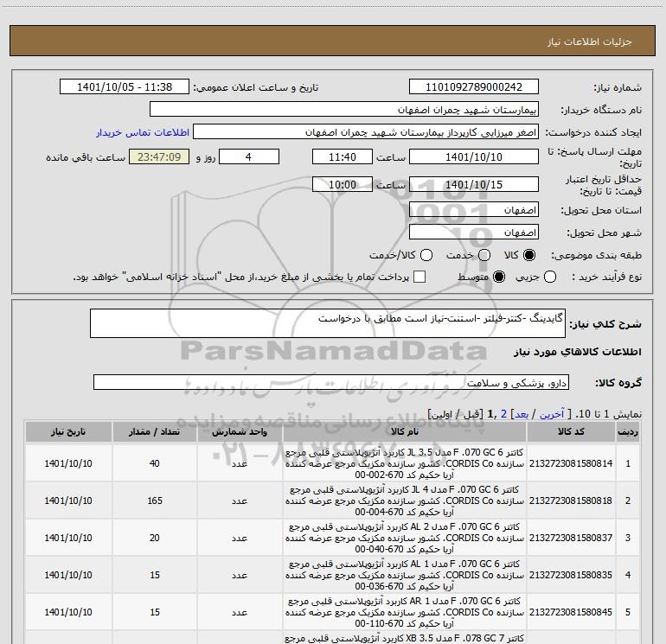Click the کد کالا column header
Viewport: 666px width, 644px height.
(571, 432)
